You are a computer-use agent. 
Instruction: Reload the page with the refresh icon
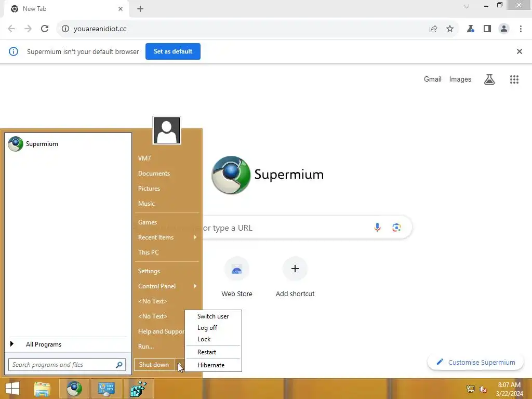point(45,29)
